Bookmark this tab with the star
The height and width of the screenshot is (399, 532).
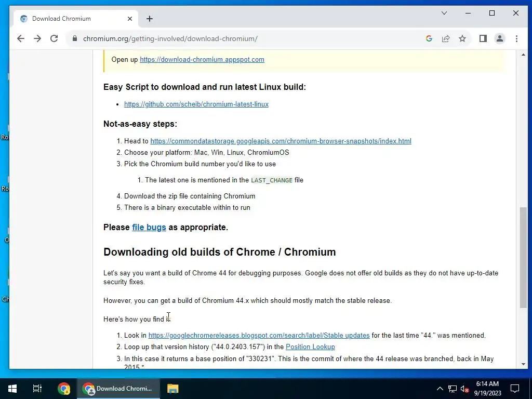(x=462, y=38)
